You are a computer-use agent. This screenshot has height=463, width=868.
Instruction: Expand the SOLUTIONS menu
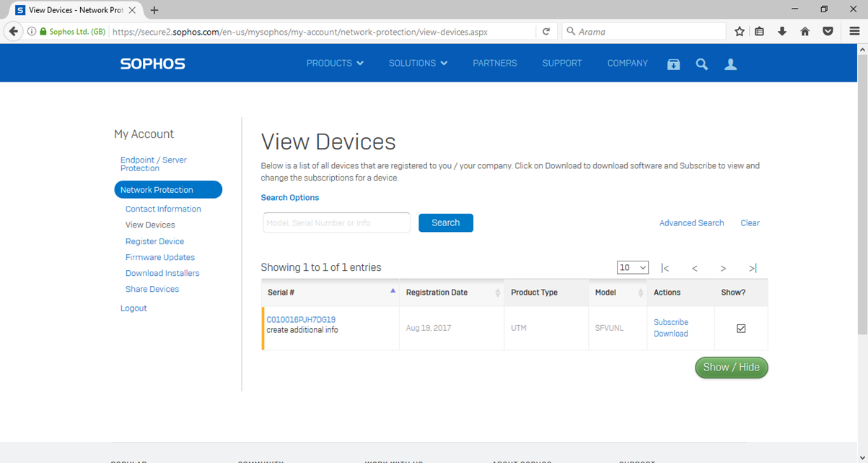point(418,64)
